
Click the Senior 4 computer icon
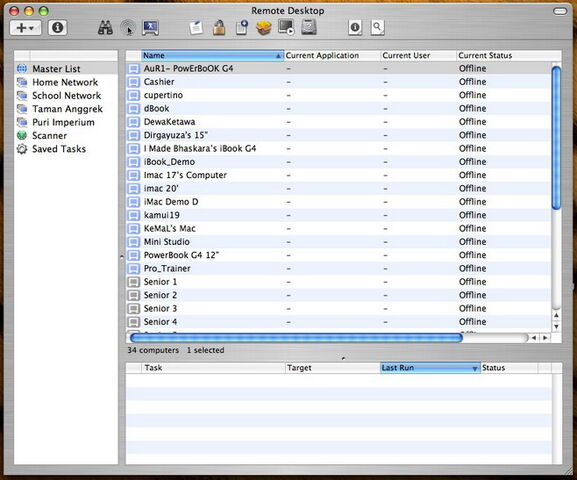[x=134, y=322]
